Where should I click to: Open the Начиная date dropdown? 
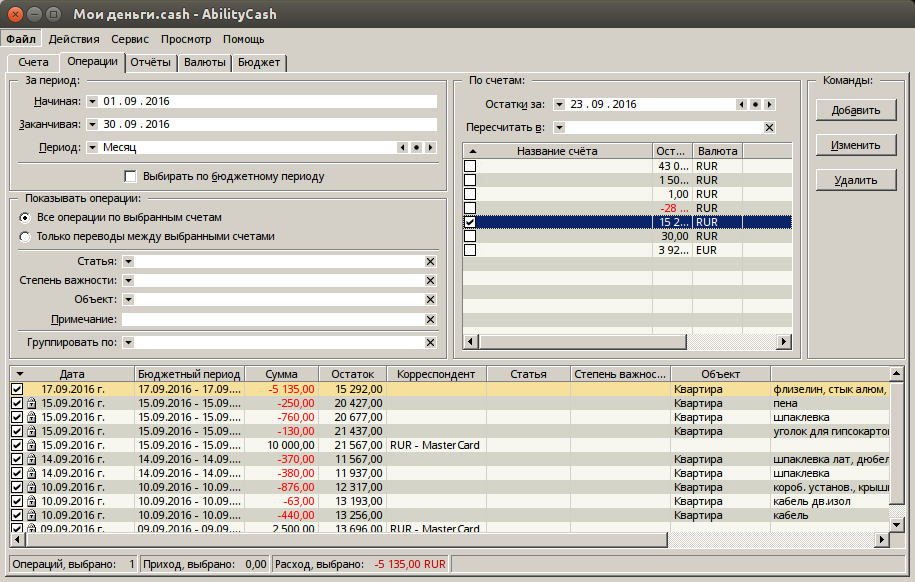pyautogui.click(x=92, y=101)
